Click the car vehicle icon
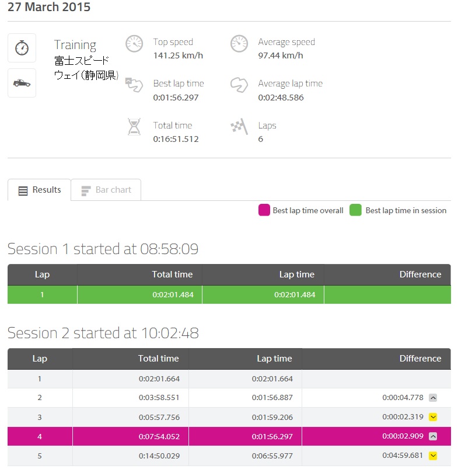The height and width of the screenshot is (476, 472). [22, 83]
